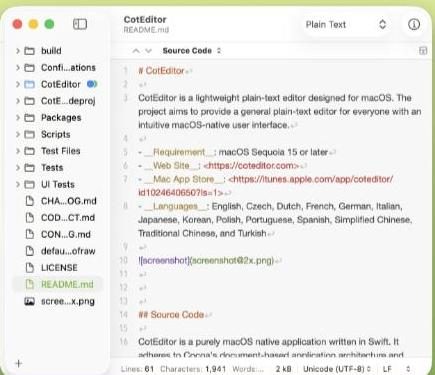This screenshot has height=375, width=435.
Task: Open the Source Code outline menu
Action: pyautogui.click(x=192, y=51)
